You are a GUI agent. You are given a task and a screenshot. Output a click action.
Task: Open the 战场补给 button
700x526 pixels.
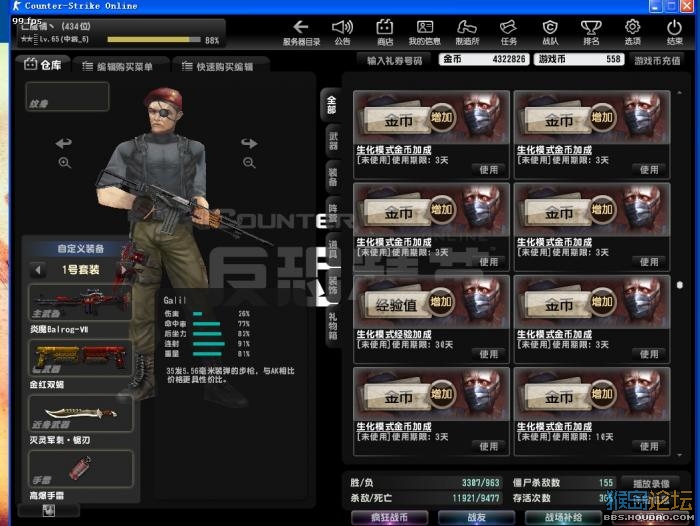point(563,518)
